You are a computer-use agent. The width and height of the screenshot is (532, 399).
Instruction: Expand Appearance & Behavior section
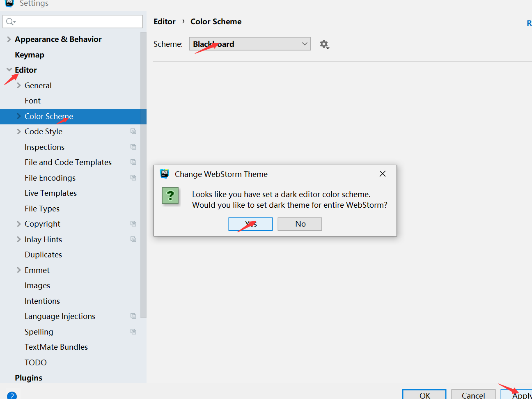pos(9,39)
